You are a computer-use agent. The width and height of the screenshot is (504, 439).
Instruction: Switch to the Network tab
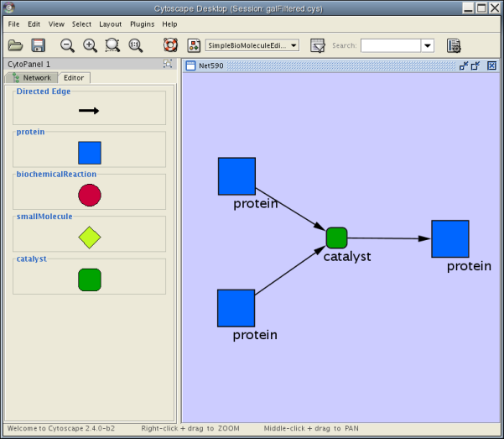[31, 77]
